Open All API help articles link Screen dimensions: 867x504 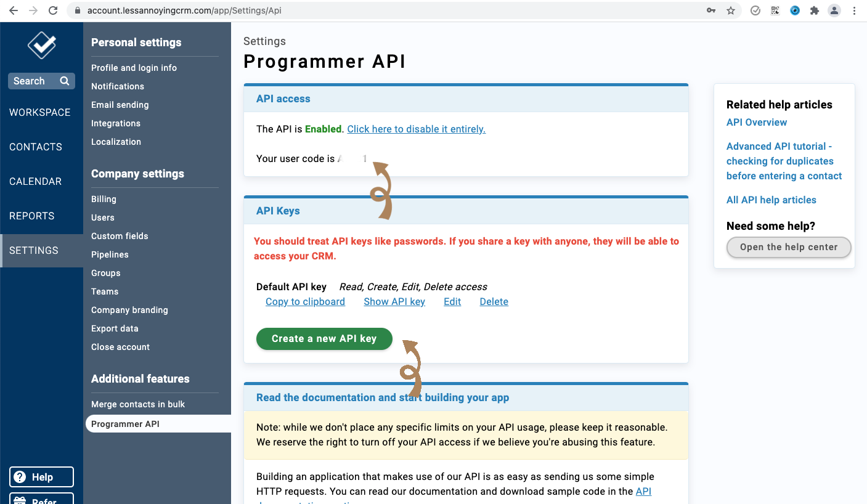pyautogui.click(x=771, y=200)
